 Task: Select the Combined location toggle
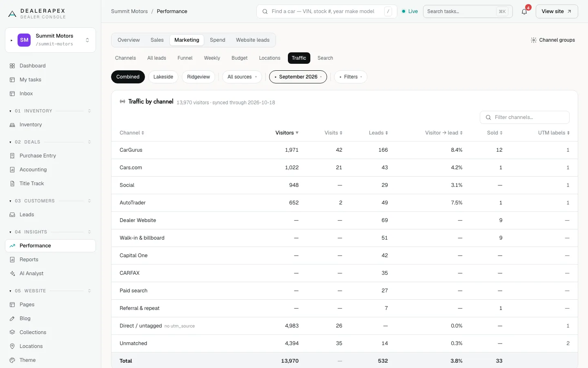coord(128,77)
